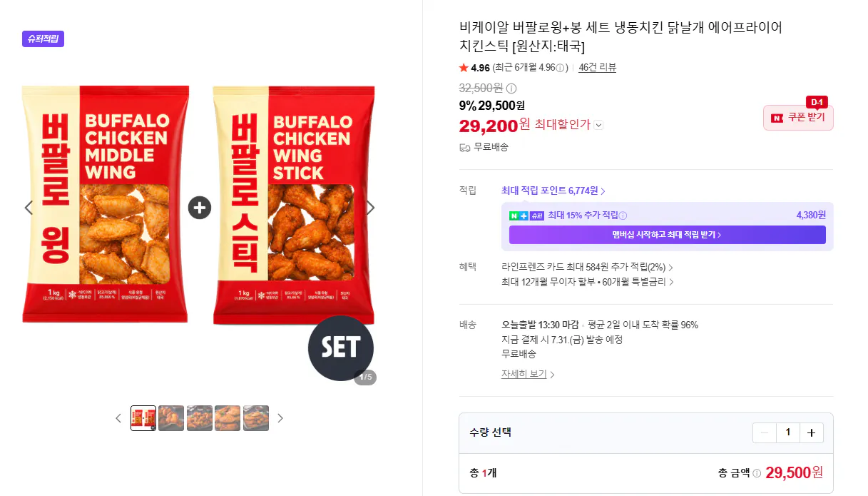Decrease quantity with the minus button

(x=765, y=432)
